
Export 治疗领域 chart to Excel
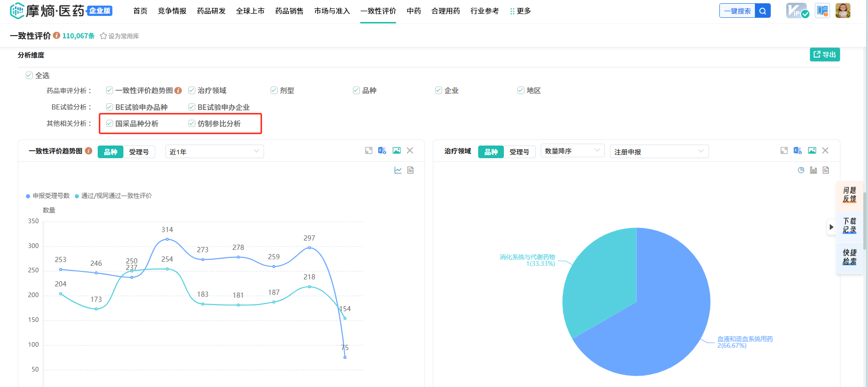coord(798,151)
